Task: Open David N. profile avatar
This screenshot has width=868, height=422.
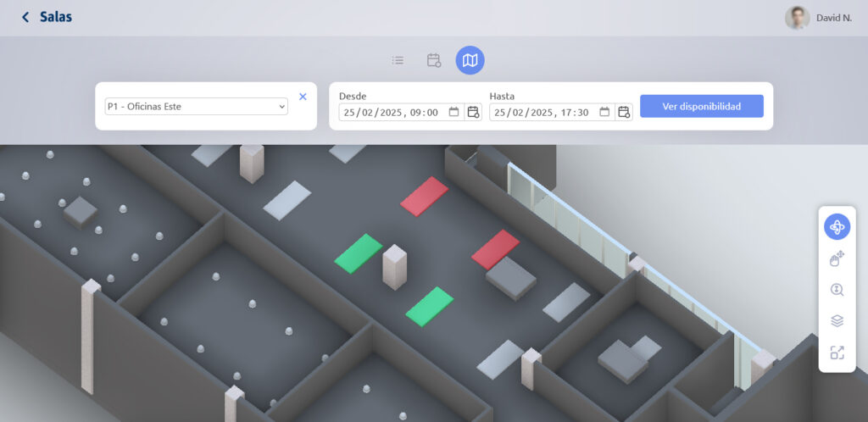Action: click(797, 18)
